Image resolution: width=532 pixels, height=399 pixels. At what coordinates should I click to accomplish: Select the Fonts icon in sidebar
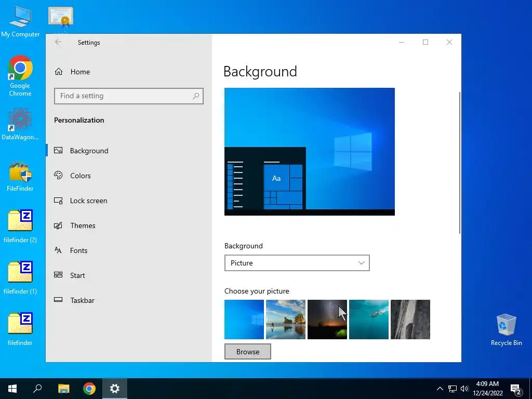[58, 250]
